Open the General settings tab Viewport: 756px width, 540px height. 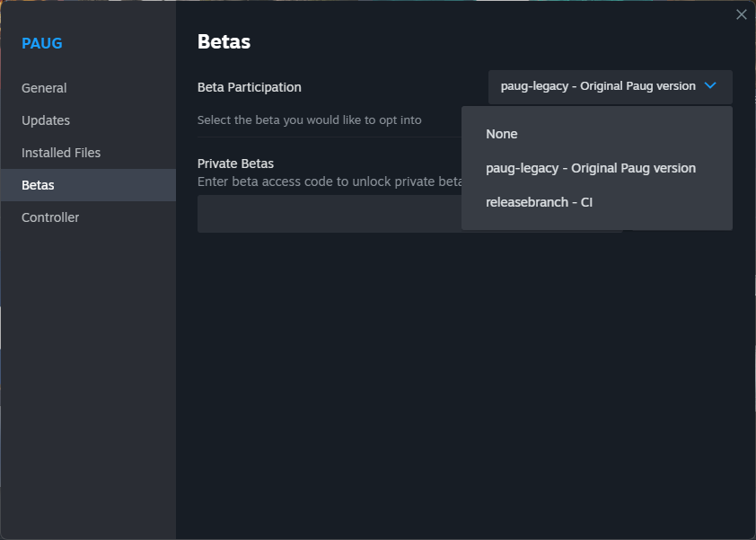(44, 88)
